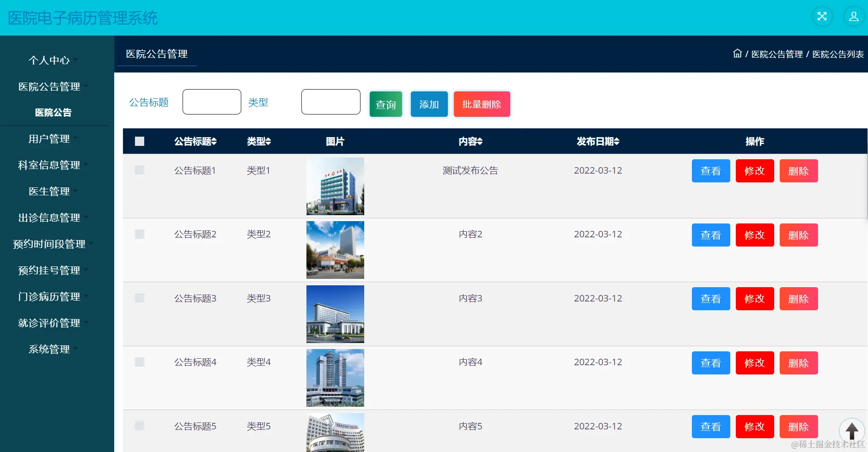Open the hospital image for 公告标题4
Image resolution: width=868 pixels, height=452 pixels.
(335, 378)
